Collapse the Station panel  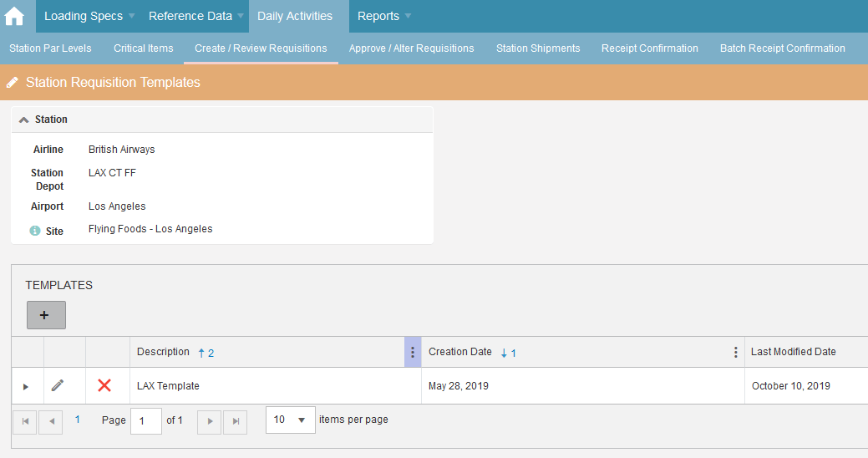23,120
